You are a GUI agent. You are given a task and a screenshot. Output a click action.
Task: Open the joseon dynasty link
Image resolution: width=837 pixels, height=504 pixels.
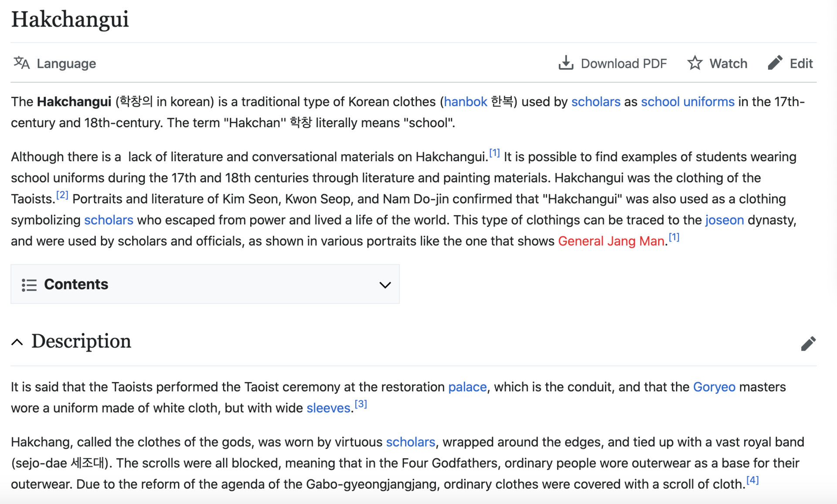click(725, 220)
